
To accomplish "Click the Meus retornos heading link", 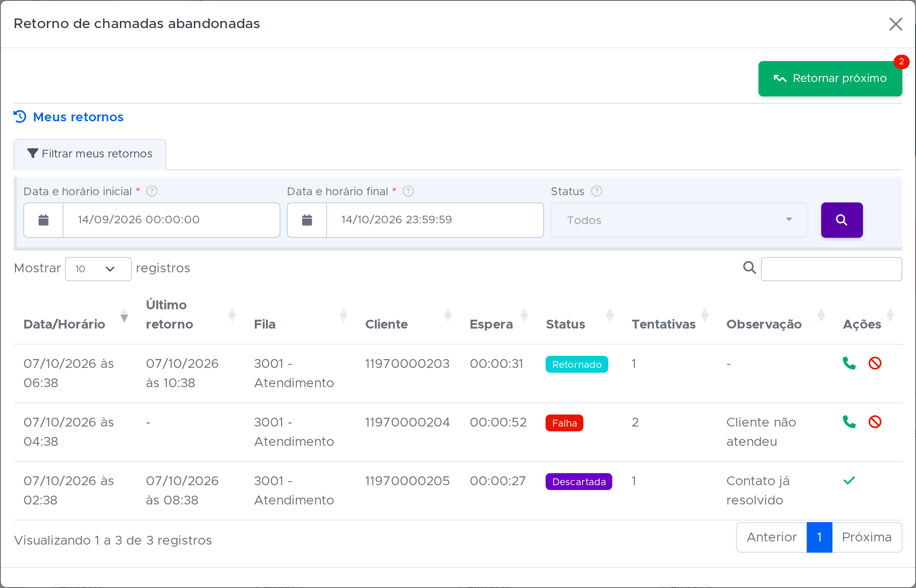I will point(78,117).
